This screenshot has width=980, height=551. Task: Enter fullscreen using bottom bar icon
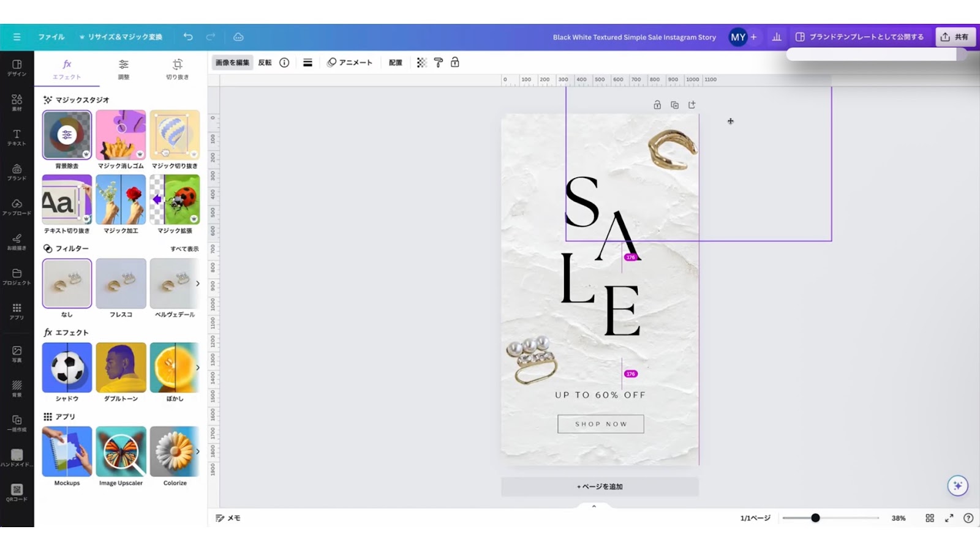pyautogui.click(x=949, y=518)
